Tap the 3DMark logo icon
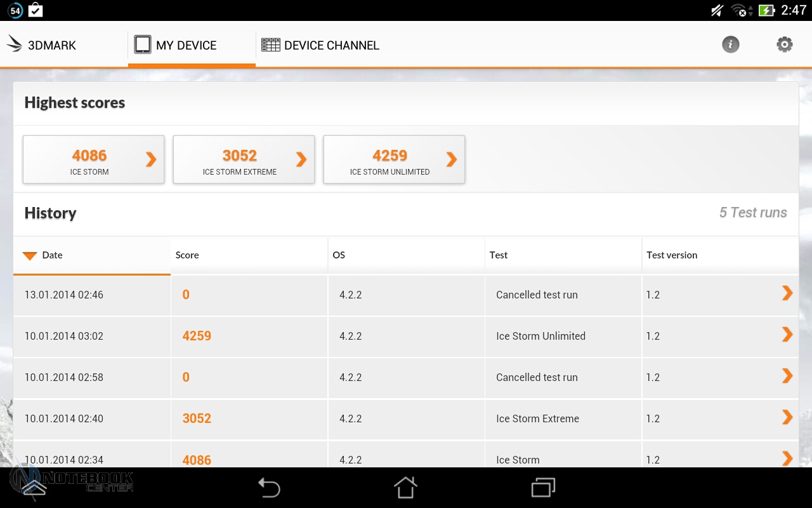 click(15, 44)
